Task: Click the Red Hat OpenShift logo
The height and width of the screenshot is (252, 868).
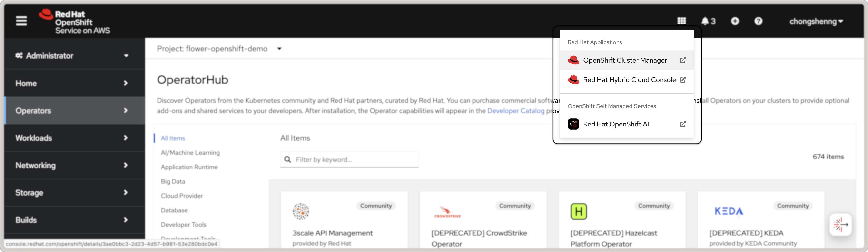Action: [74, 22]
